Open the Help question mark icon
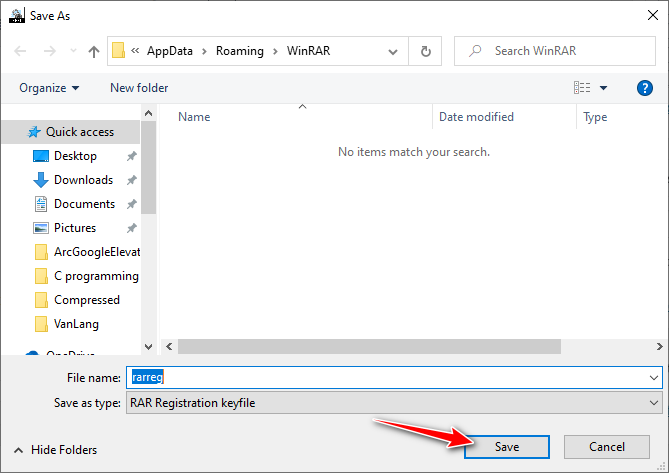669x473 pixels. 645,88
